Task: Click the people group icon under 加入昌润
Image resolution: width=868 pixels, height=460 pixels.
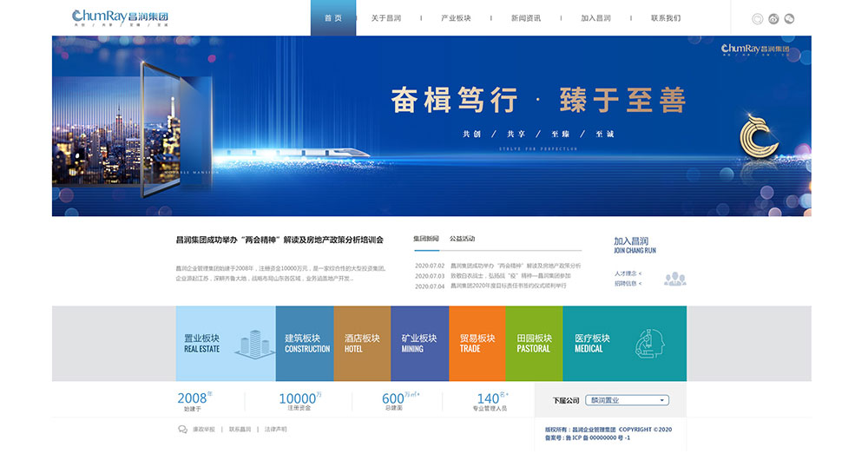Action: (x=674, y=279)
